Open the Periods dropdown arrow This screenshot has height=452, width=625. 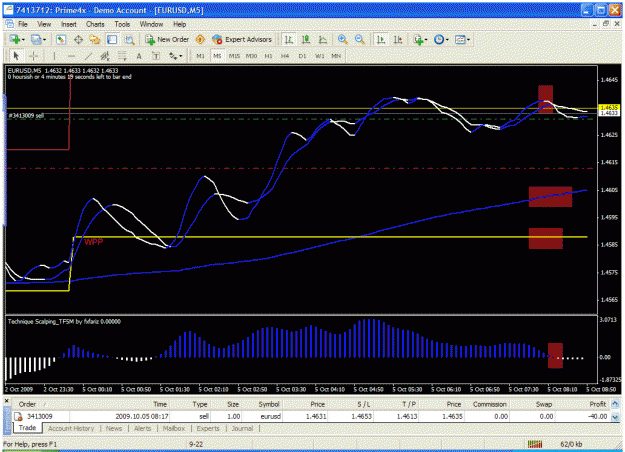(x=447, y=40)
